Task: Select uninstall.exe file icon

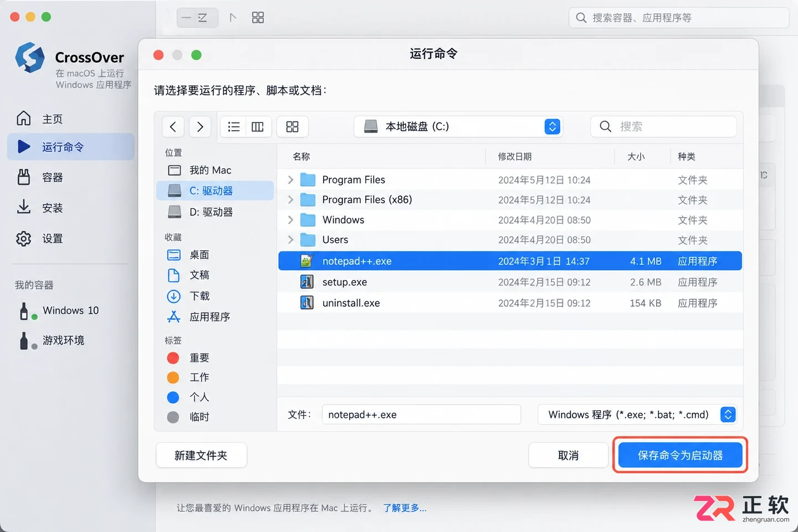Action: (x=307, y=303)
